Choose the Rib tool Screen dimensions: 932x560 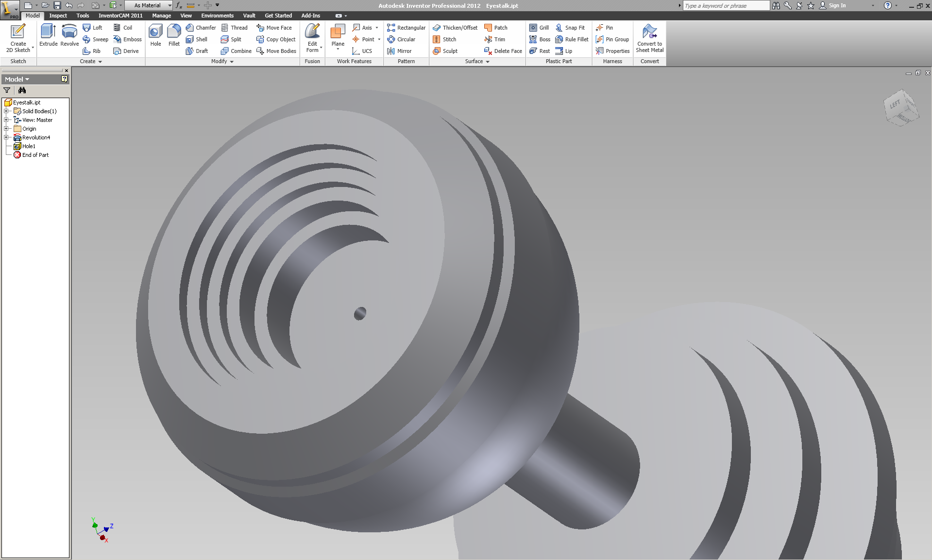point(91,51)
